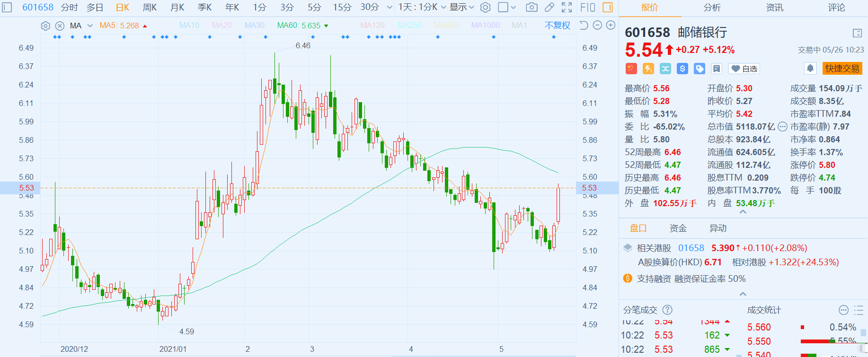
Task: Click the market cap more info icon
Action: click(782, 127)
